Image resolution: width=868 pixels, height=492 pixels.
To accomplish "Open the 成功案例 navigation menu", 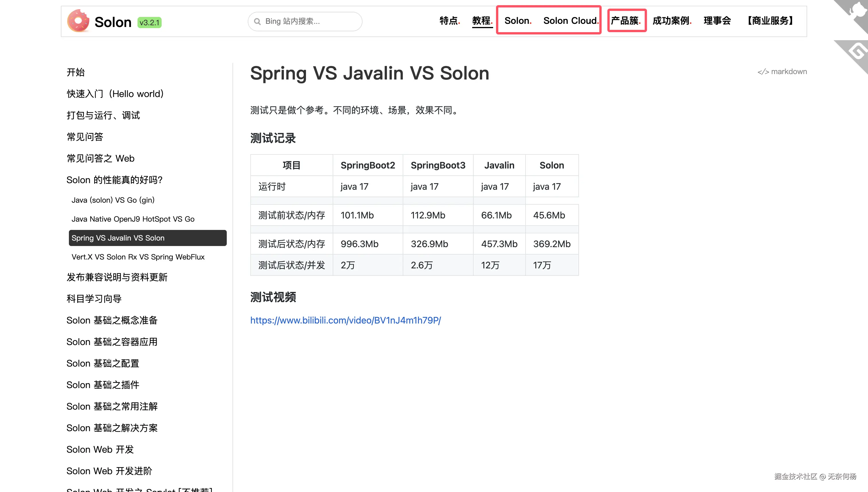I will pos(672,21).
